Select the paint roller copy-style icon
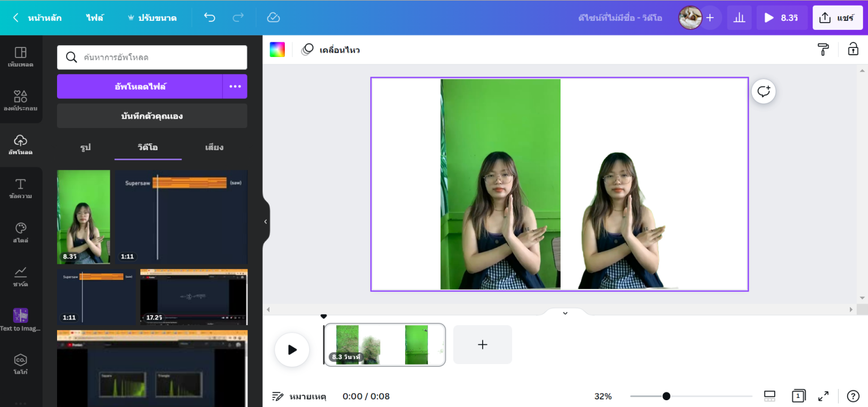This screenshot has width=868, height=407. coord(823,50)
